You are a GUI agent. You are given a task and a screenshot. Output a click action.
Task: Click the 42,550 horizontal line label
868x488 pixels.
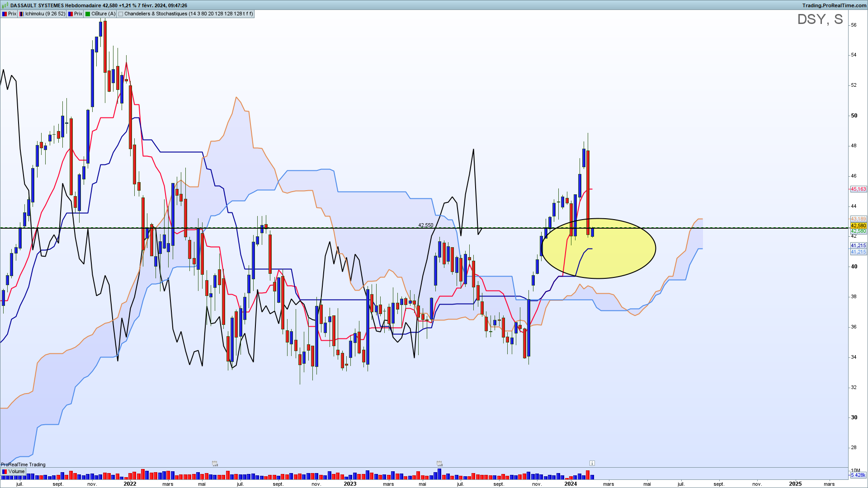click(425, 225)
